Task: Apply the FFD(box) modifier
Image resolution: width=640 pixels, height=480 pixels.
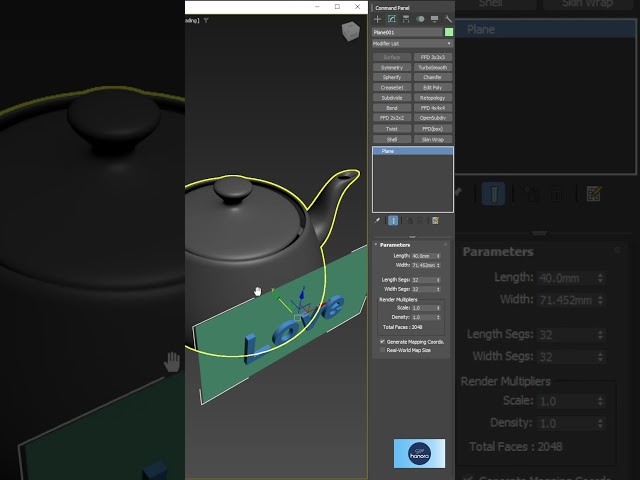Action: [x=433, y=129]
